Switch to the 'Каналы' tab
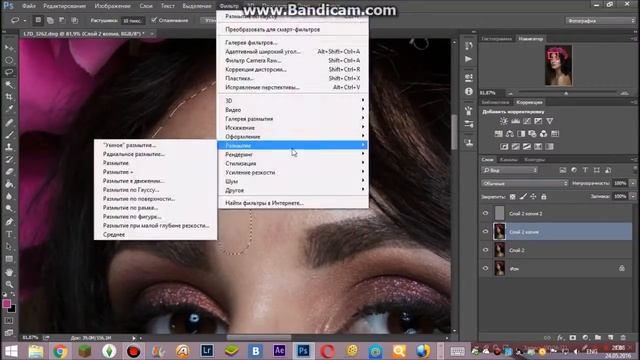The height and width of the screenshot is (360, 640). 509,160
